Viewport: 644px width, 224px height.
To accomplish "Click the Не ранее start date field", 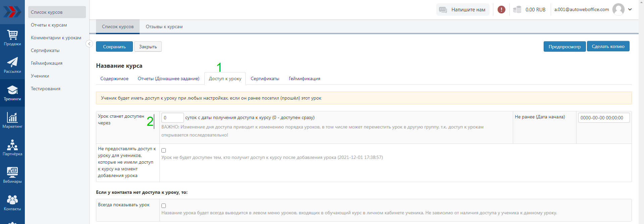I will tap(603, 118).
